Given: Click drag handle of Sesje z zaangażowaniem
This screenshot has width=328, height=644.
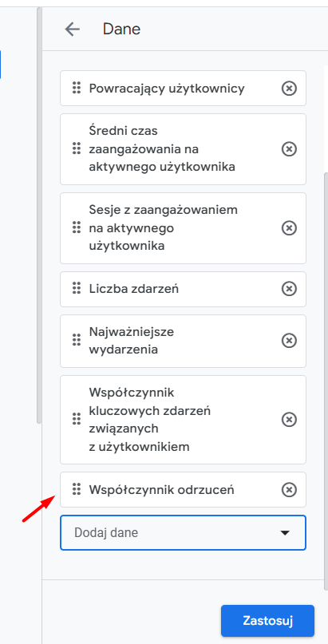Looking at the screenshot, I should (x=77, y=227).
